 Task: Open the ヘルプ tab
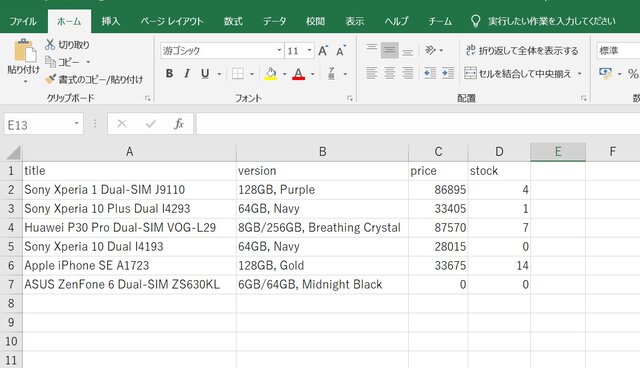pos(396,21)
